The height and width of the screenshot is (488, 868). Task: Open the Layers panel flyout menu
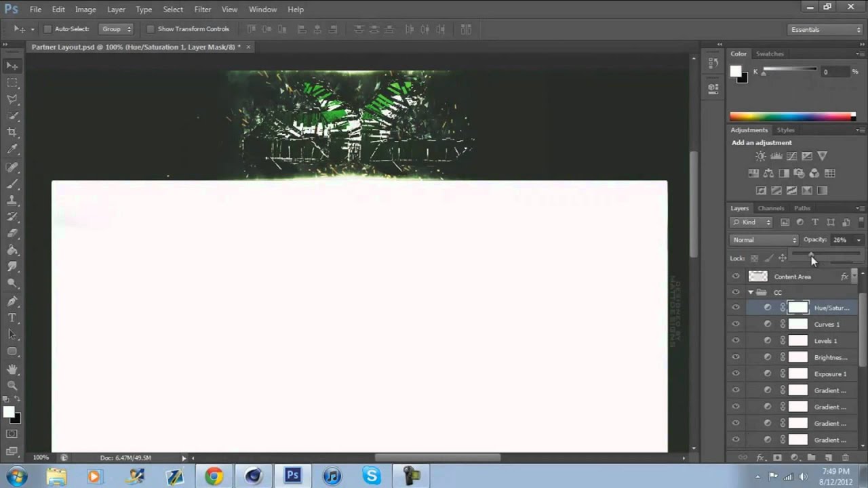coord(860,208)
